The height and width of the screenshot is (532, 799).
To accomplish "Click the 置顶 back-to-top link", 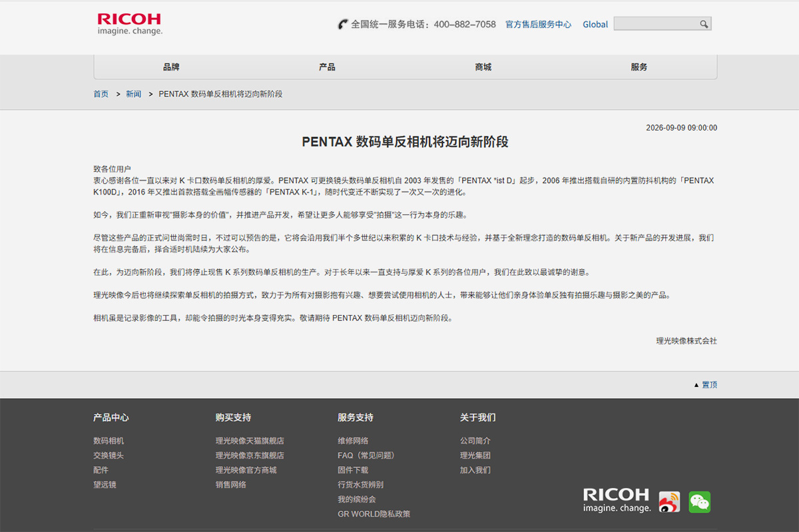I will tap(710, 385).
